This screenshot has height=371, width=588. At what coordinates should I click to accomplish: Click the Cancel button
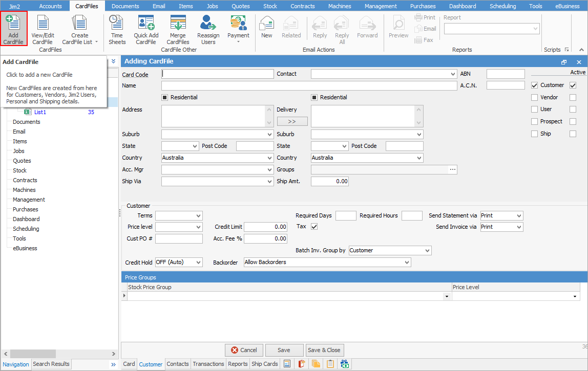[244, 350]
